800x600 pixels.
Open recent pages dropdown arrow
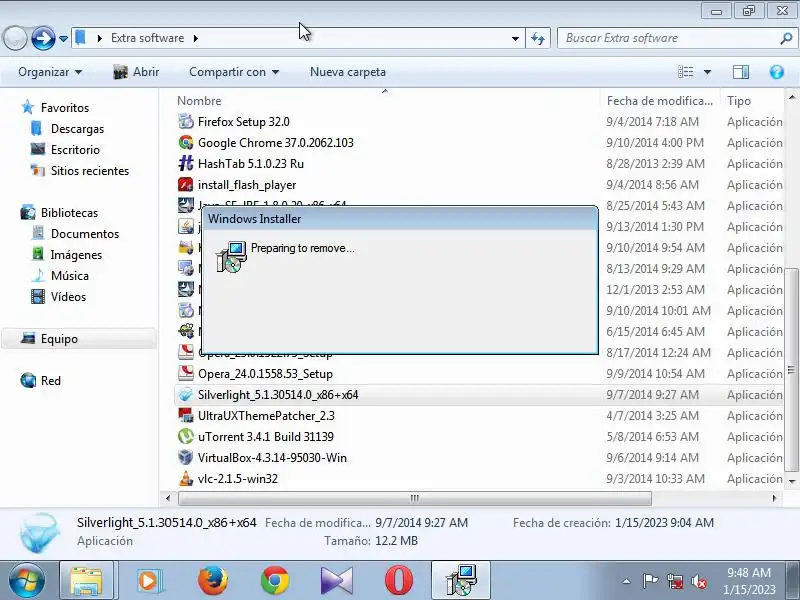click(63, 38)
